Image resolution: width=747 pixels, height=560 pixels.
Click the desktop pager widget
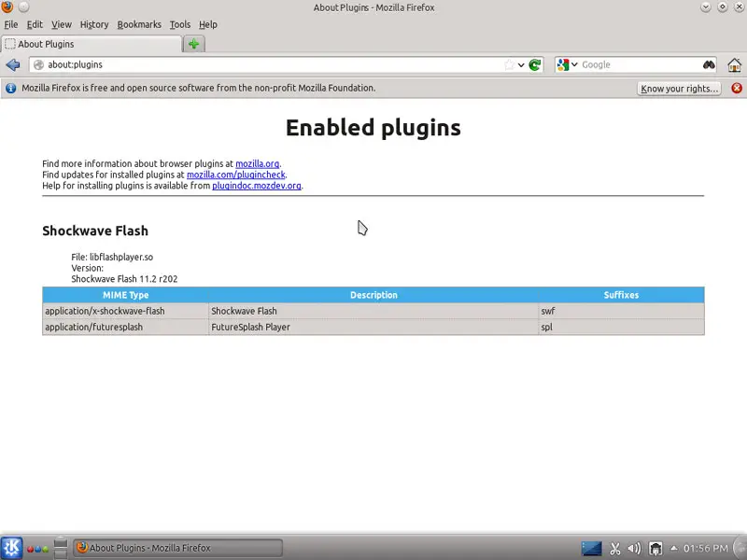[61, 548]
